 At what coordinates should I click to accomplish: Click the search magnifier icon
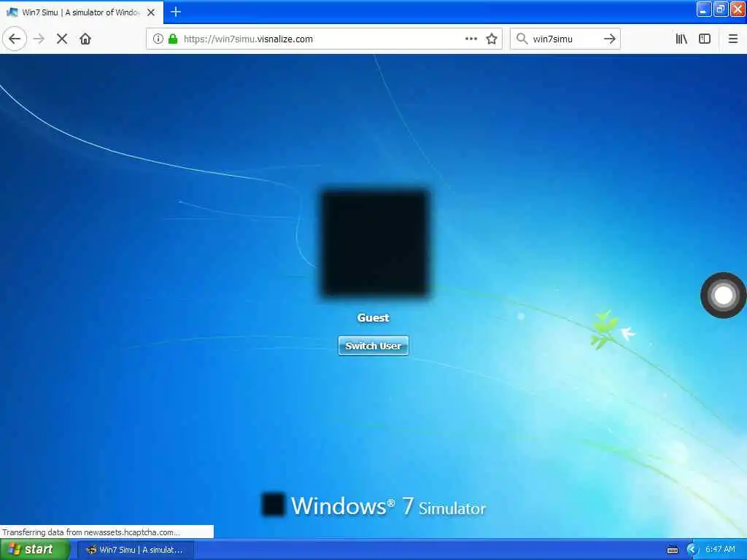(522, 39)
